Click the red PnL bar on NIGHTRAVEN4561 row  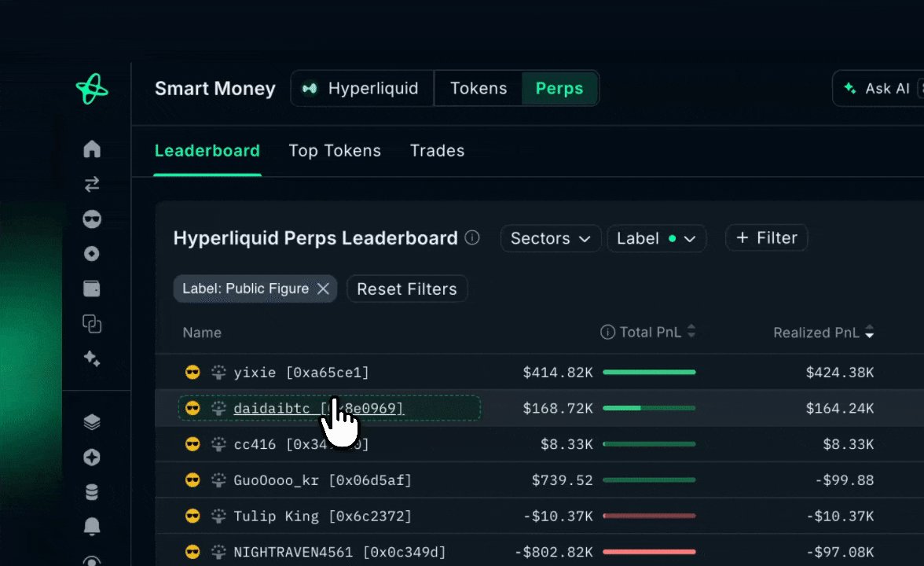pos(649,552)
